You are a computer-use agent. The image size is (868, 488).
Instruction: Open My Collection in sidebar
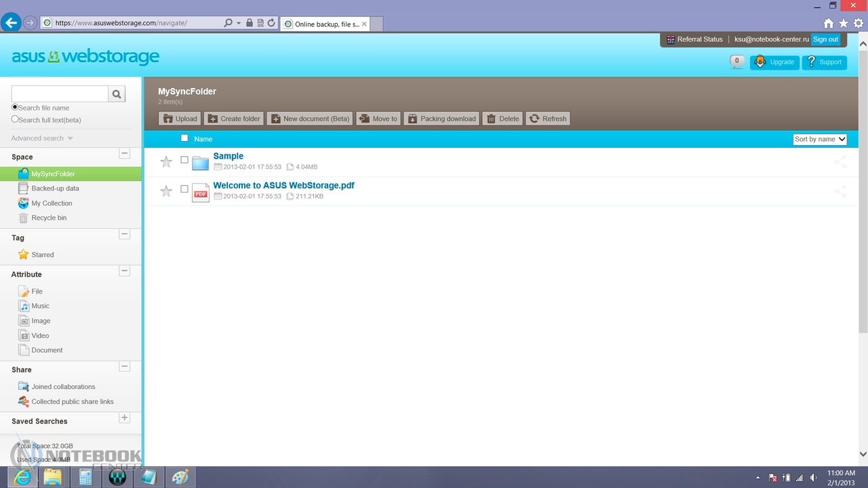click(x=52, y=203)
